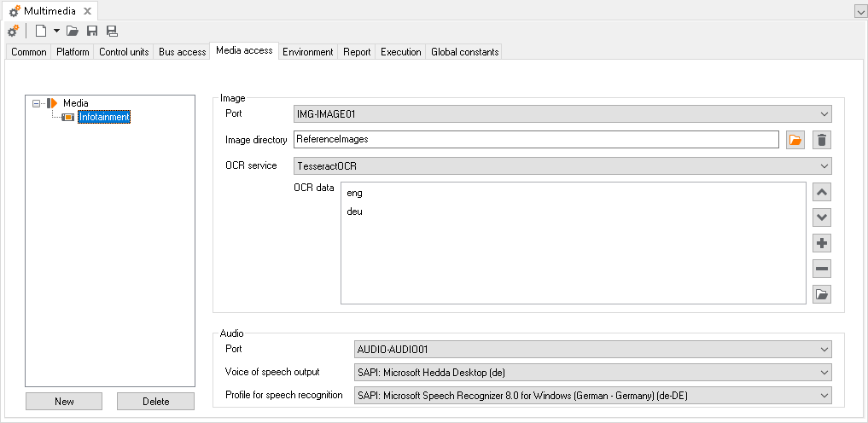Open the Environment tab
This screenshot has width=868, height=423.
coord(308,52)
